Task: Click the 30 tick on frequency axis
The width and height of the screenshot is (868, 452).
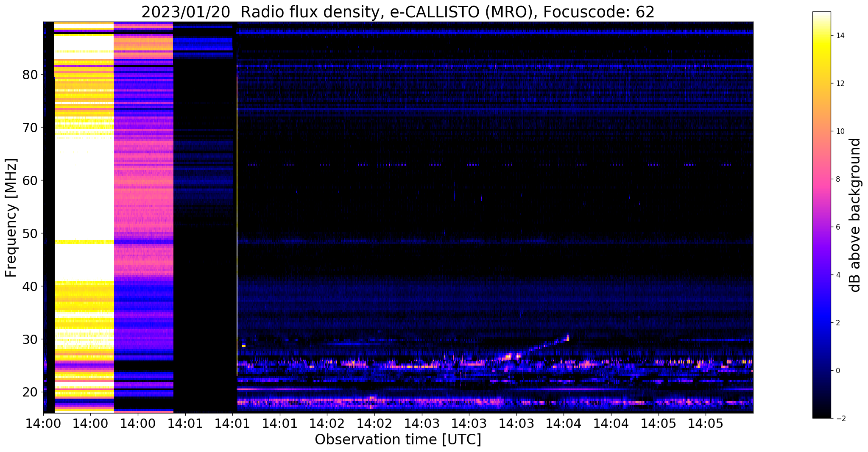Action: point(31,339)
